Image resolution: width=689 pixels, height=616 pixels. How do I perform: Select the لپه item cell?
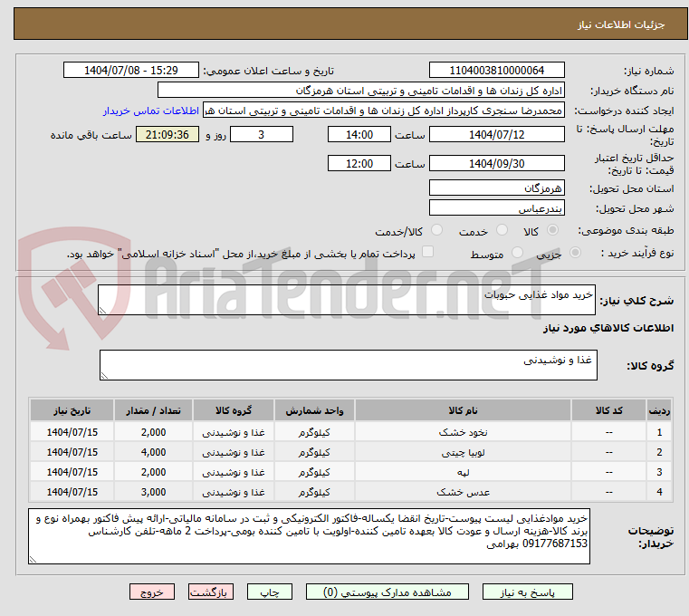pos(463,472)
